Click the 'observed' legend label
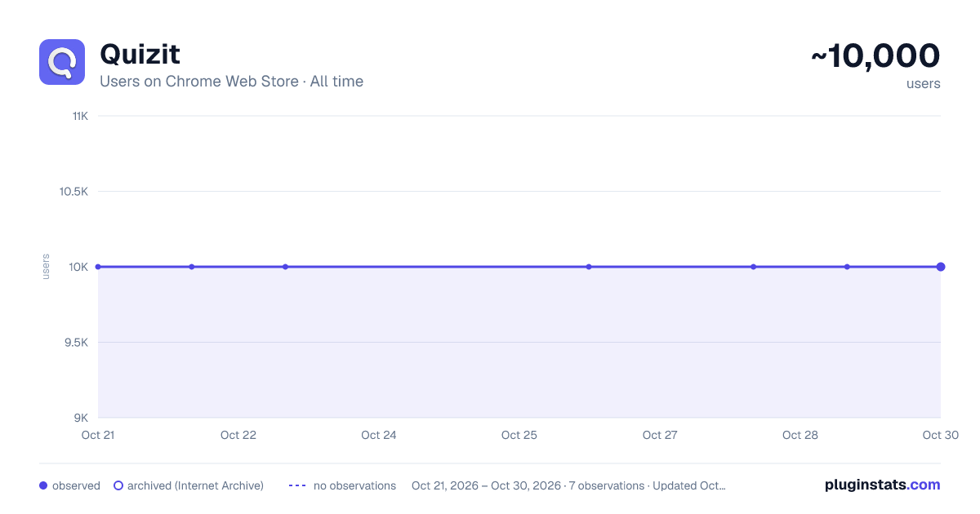The height and width of the screenshot is (514, 980). [x=76, y=485]
